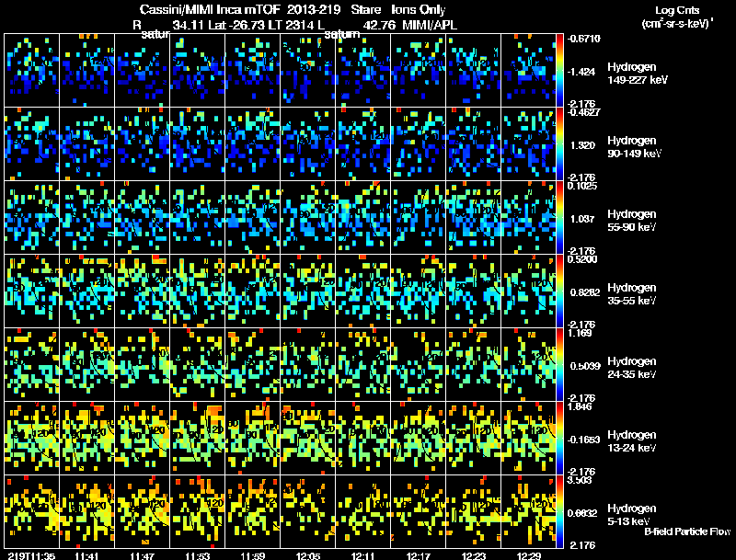Screen dimensions: 736x560
Task: Click the '-0.4627' color scale value
Action: pyautogui.click(x=583, y=112)
